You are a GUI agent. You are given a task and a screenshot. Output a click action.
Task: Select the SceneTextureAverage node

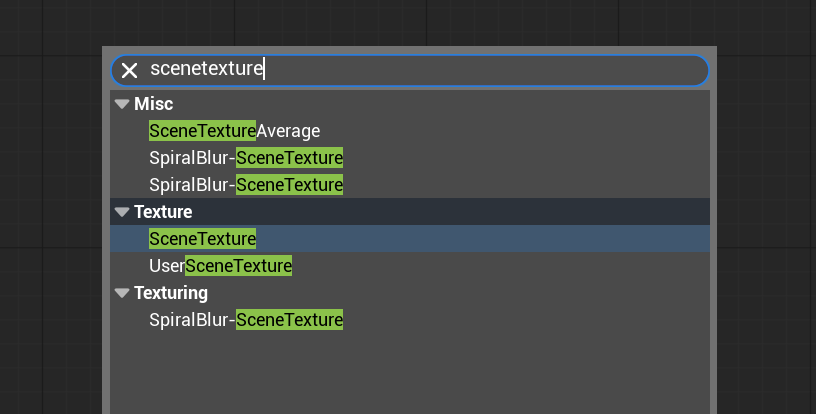coord(234,131)
